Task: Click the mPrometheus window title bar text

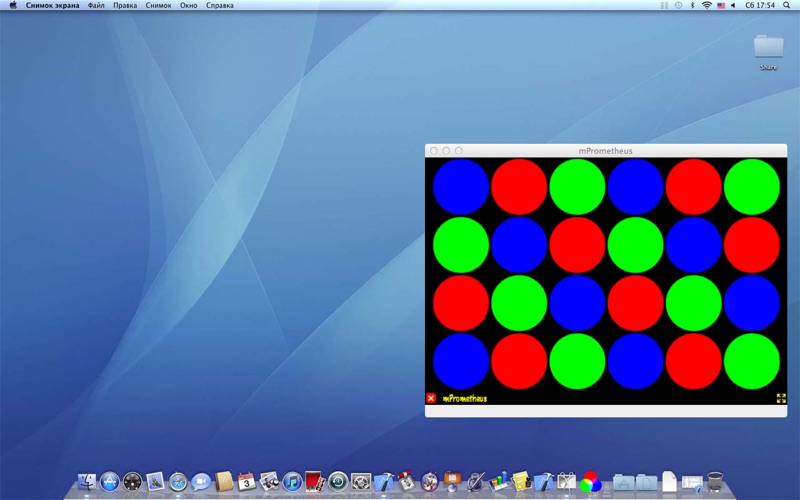Action: 605,151
